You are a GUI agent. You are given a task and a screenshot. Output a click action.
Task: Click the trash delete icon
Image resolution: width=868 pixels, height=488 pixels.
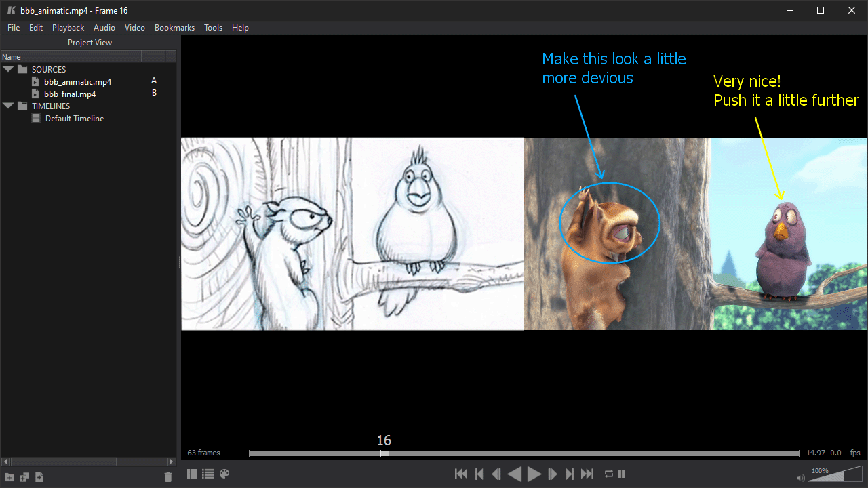coord(168,477)
